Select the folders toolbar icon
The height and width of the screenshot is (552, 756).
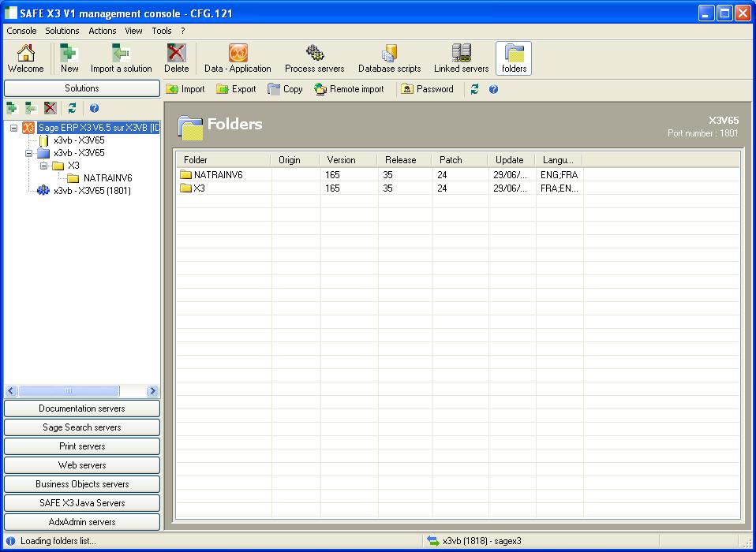514,58
